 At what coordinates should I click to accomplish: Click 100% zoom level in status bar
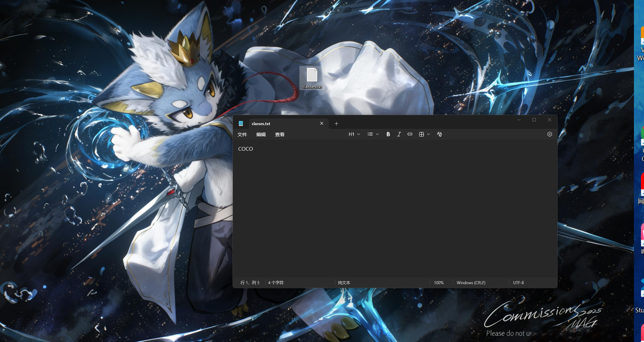point(439,283)
